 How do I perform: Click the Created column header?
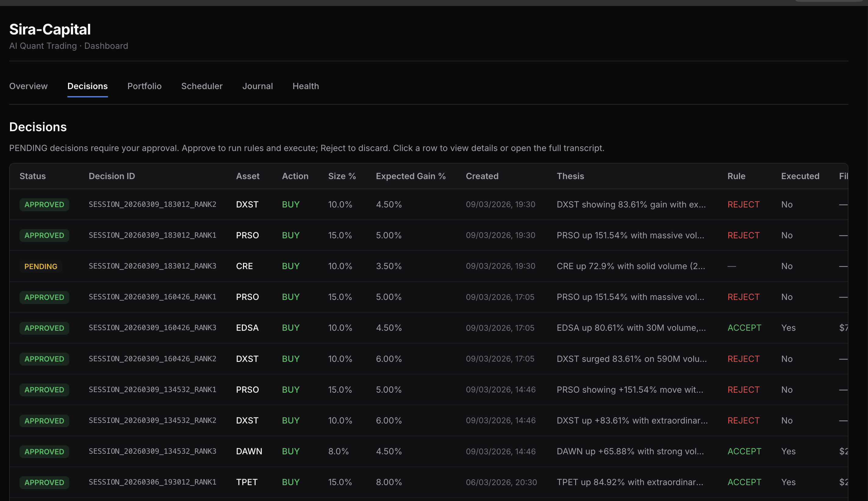click(x=482, y=176)
